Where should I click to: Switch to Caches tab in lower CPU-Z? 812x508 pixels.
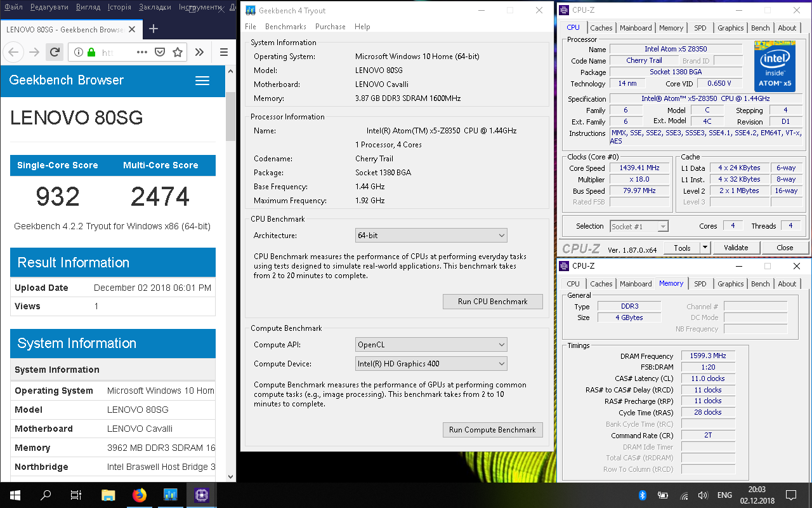pyautogui.click(x=601, y=284)
